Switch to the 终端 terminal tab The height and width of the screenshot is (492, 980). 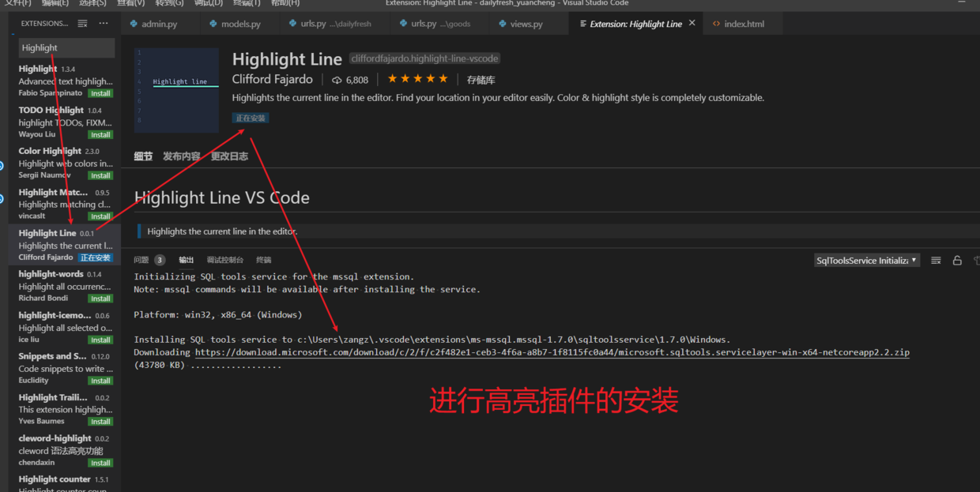point(264,260)
